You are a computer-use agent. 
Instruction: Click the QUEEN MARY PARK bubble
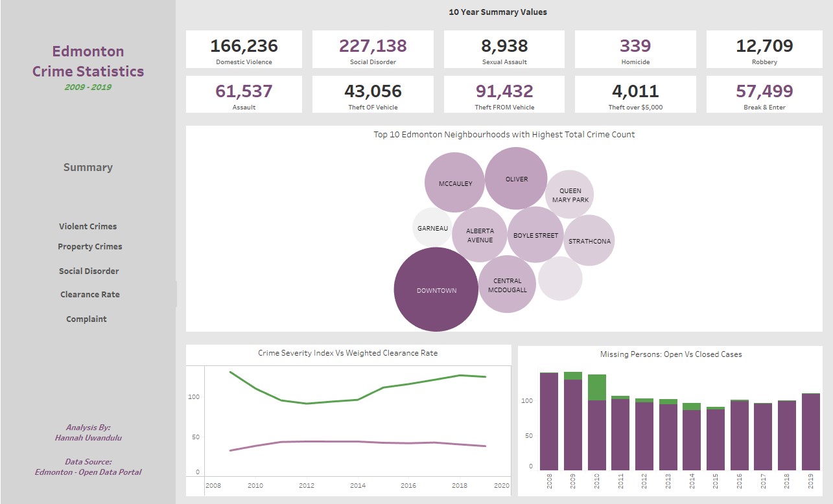570,193
